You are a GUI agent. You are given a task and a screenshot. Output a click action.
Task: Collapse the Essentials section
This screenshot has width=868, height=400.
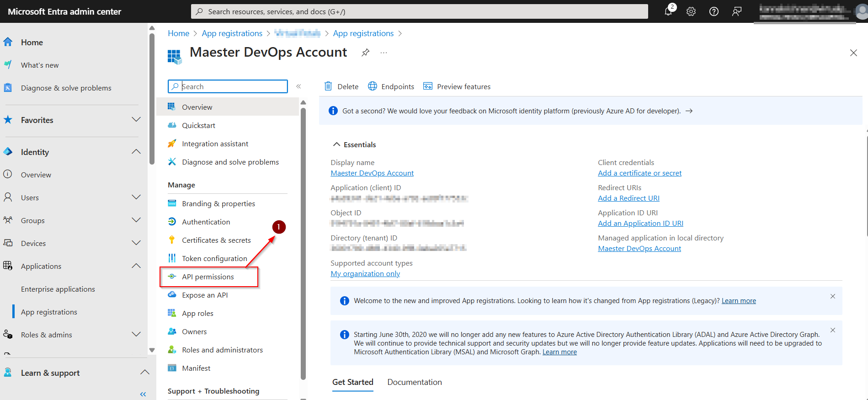pyautogui.click(x=336, y=144)
